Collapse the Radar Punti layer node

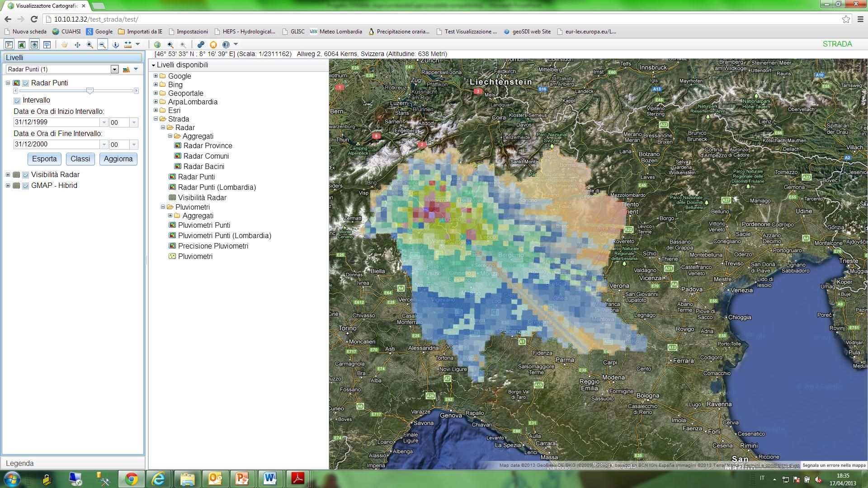coord(8,83)
